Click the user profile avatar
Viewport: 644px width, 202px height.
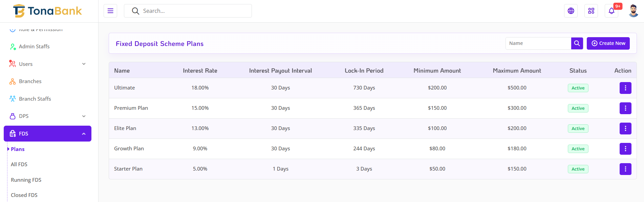click(633, 11)
